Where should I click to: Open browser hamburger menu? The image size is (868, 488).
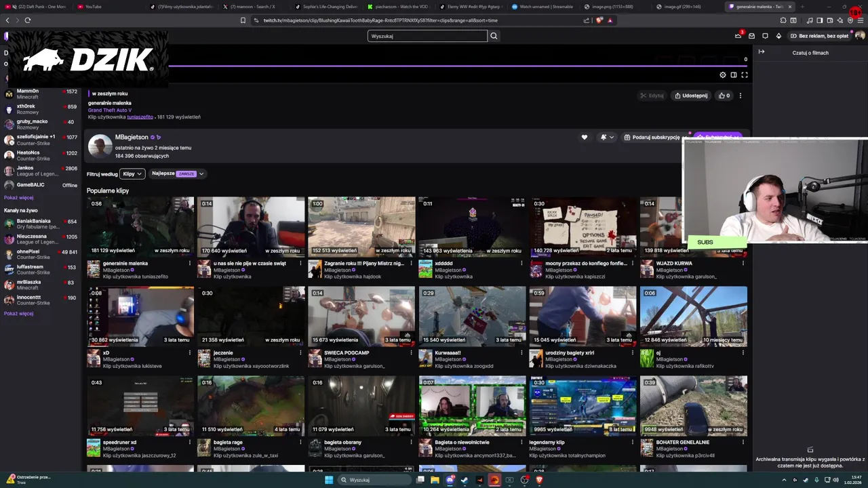[x=861, y=20]
